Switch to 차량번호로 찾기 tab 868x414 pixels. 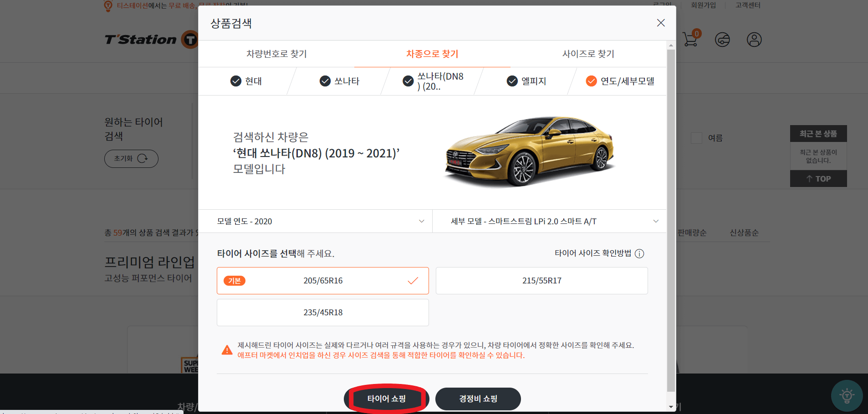pos(276,54)
